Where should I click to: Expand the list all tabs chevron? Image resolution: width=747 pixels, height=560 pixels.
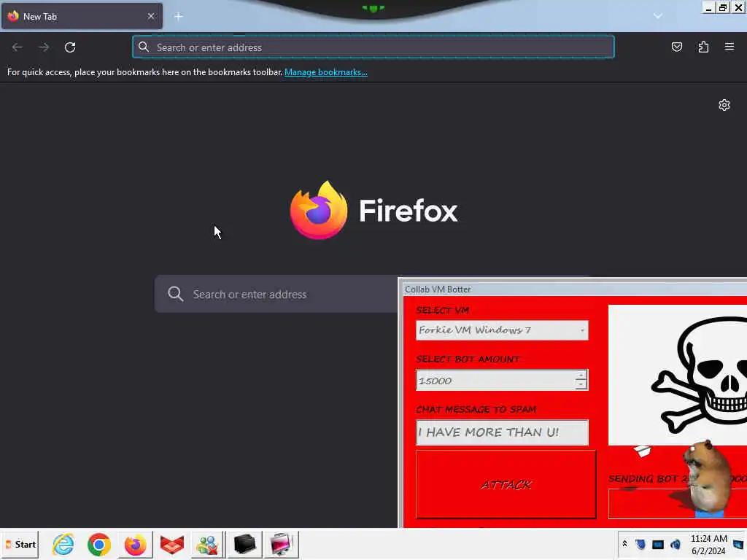click(x=658, y=16)
